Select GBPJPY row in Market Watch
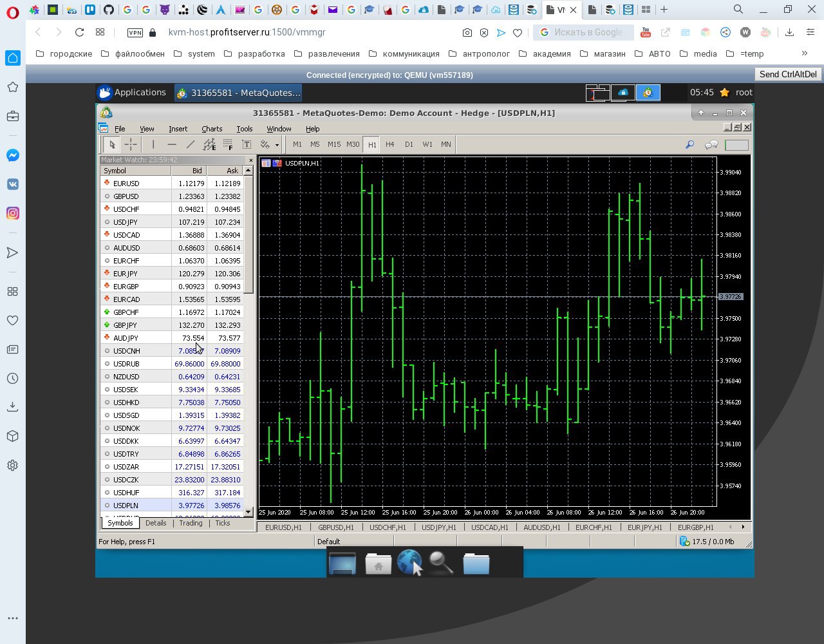 click(172, 325)
